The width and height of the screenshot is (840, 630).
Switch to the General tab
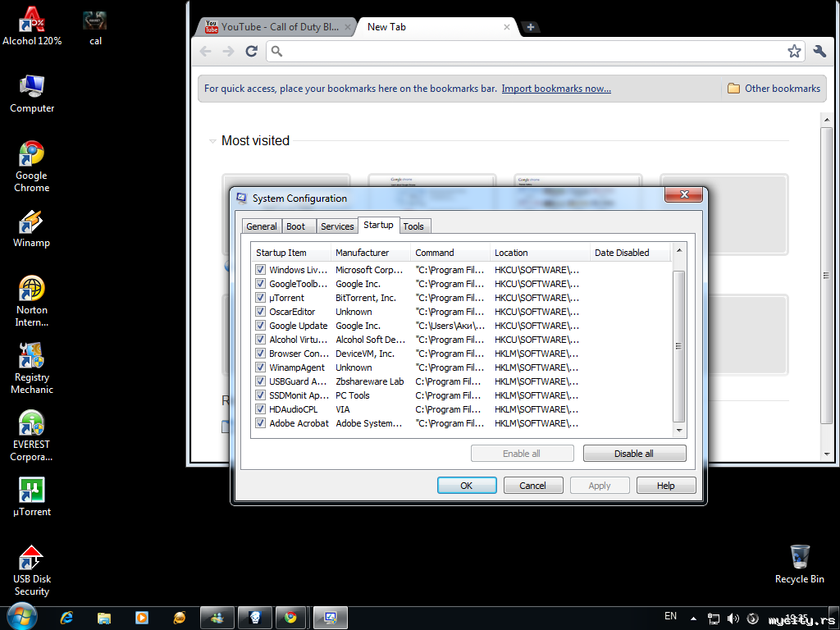click(262, 226)
